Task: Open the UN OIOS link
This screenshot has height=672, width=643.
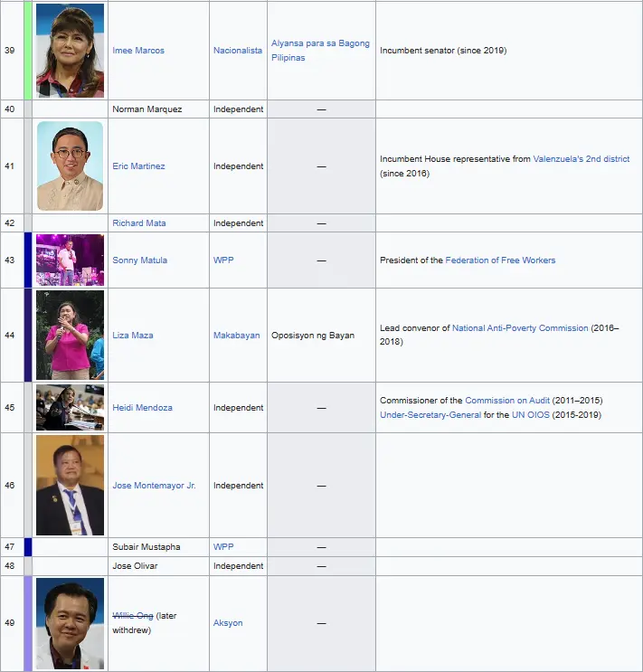Action: [x=530, y=415]
